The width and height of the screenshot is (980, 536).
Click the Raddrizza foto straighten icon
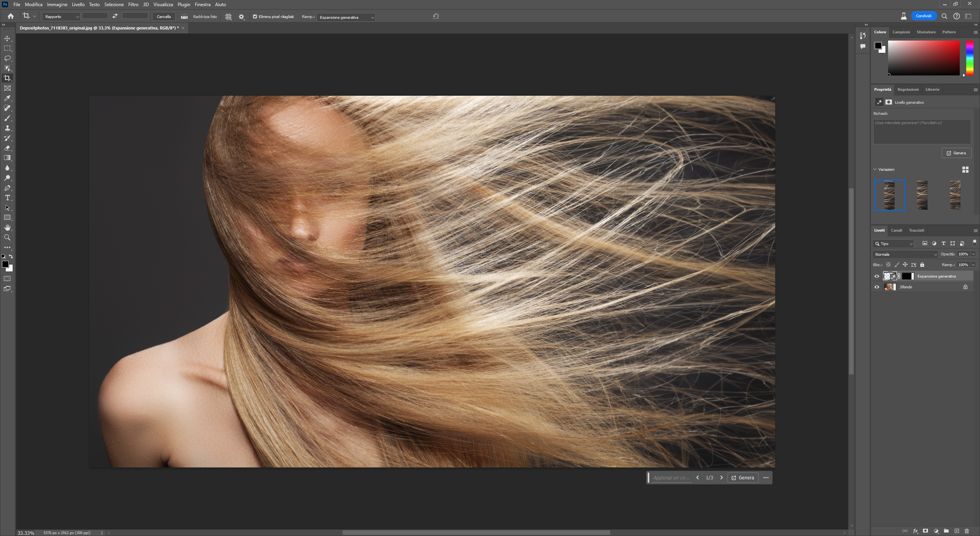pos(184,16)
